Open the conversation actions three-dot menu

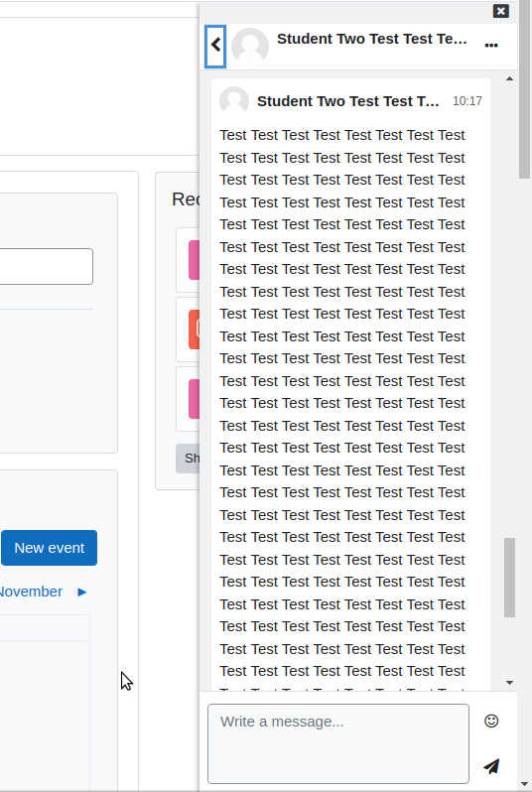pos(491,46)
